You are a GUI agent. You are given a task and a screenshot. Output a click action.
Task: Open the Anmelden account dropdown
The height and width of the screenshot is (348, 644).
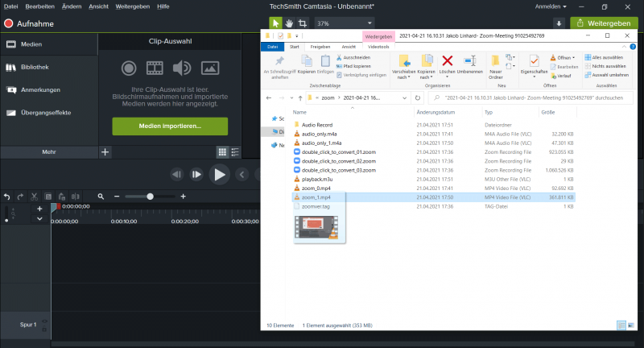click(x=551, y=6)
